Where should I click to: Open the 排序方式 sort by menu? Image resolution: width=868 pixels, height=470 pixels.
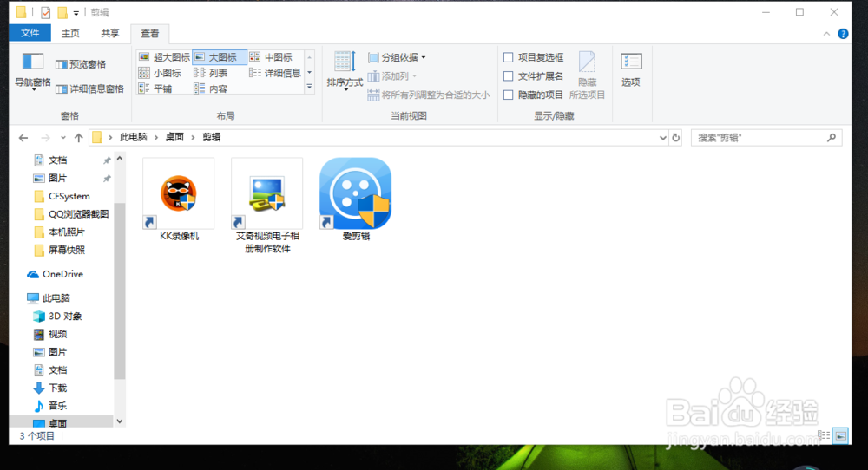click(345, 70)
